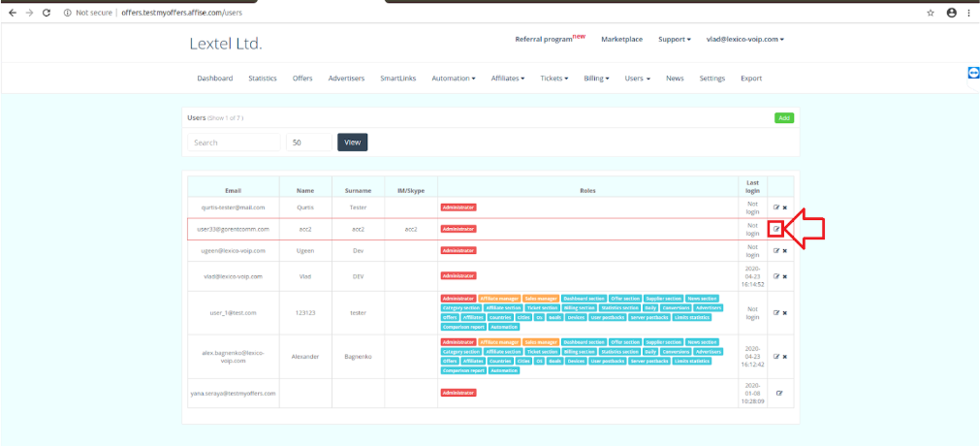Edit the user33@gorentcomm.com user

coord(776,229)
